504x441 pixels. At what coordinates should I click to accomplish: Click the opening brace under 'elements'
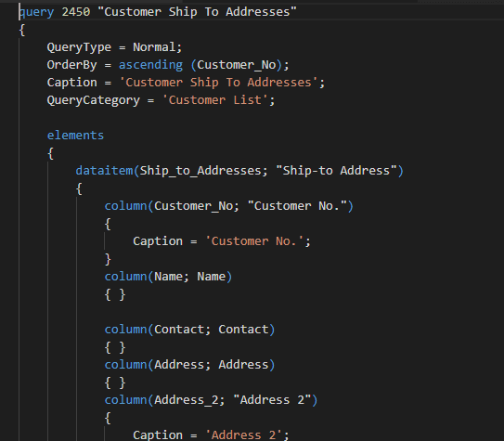(50, 153)
